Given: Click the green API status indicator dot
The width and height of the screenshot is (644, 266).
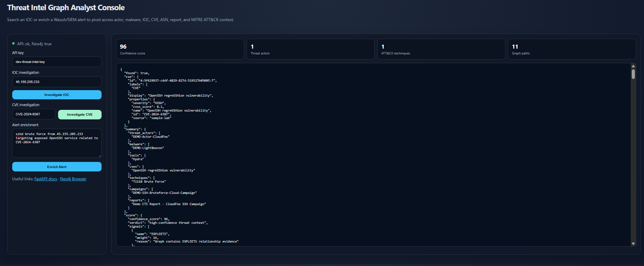Looking at the screenshot, I should click(x=14, y=44).
